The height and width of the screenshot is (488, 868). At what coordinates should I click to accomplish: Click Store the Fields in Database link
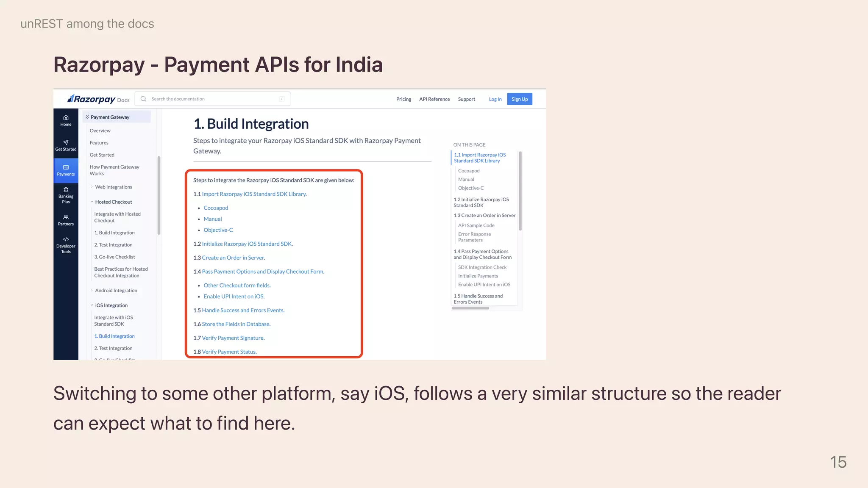click(x=235, y=324)
